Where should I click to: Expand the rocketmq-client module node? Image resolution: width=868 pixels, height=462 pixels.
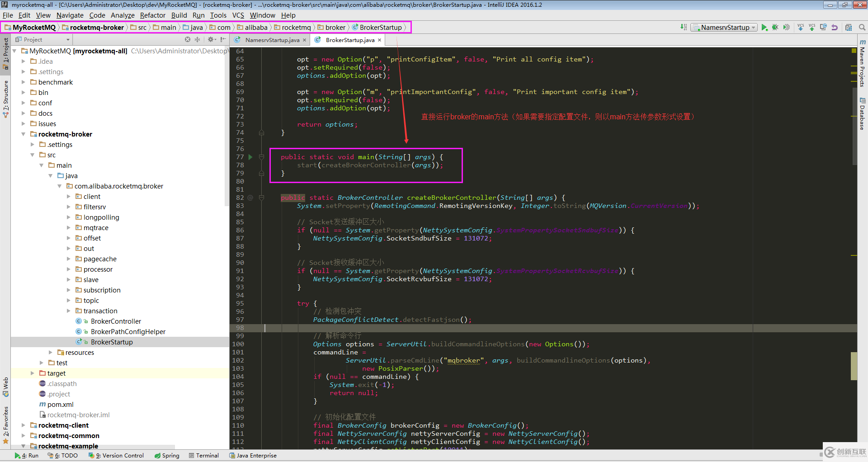[x=24, y=425]
